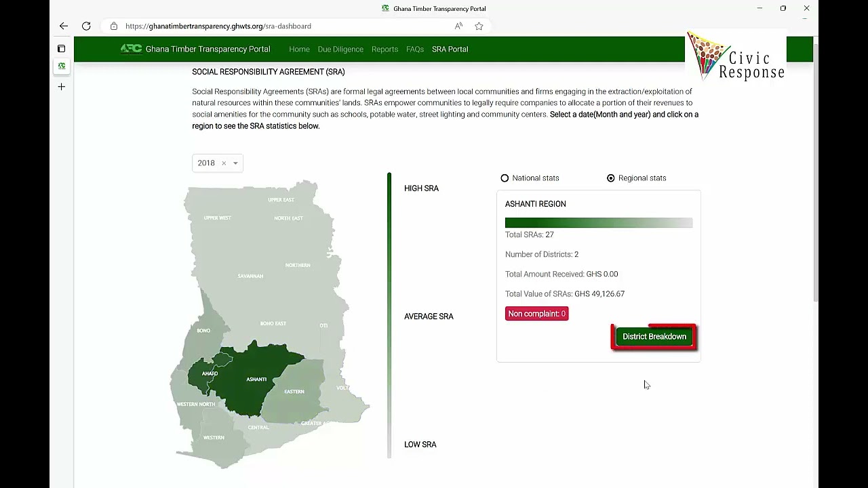Image resolution: width=868 pixels, height=488 pixels.
Task: Select the Upper West region on map
Action: (x=217, y=218)
